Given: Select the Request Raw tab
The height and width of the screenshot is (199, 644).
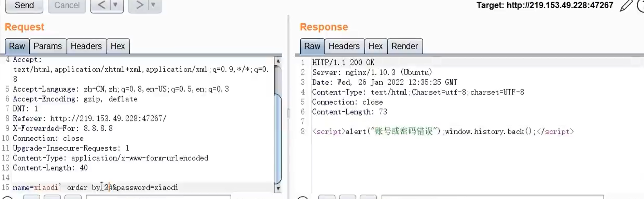Looking at the screenshot, I should (17, 46).
